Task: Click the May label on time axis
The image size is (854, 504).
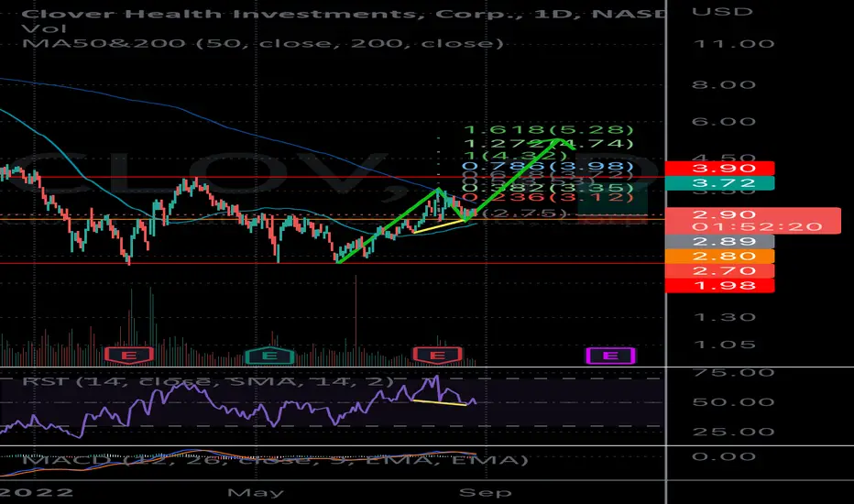Action: 256,493
